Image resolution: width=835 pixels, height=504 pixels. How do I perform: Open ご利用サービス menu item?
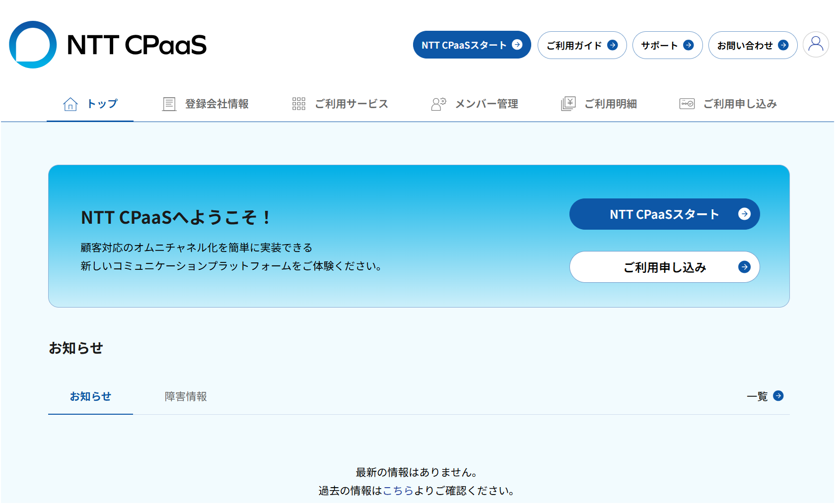click(340, 104)
